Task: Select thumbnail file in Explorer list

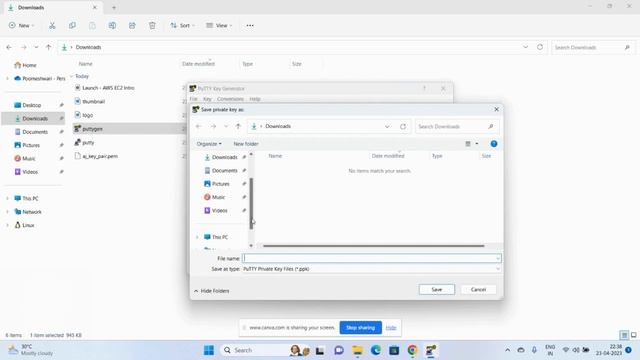Action: tap(93, 102)
